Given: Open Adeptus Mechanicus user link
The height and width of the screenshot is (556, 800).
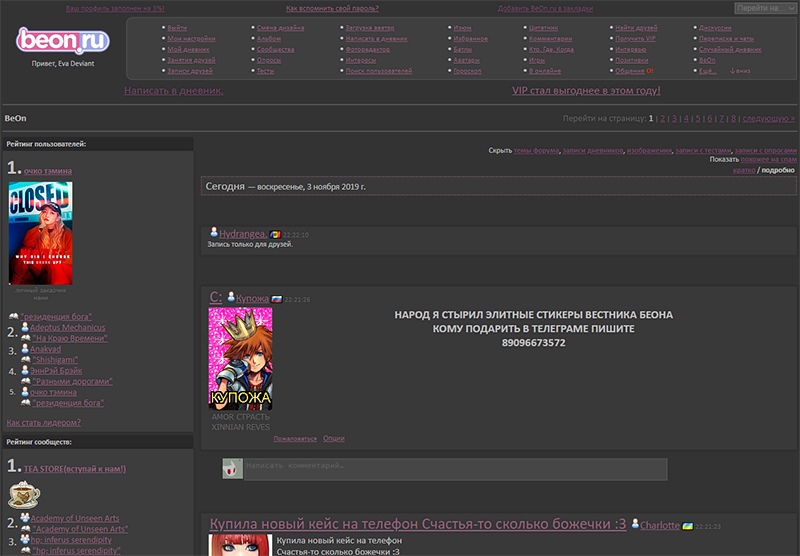Looking at the screenshot, I should coord(67,327).
